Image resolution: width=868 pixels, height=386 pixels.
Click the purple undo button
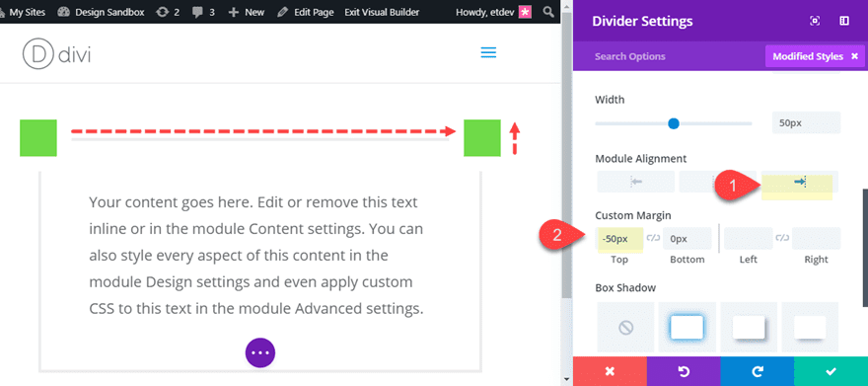point(684,371)
